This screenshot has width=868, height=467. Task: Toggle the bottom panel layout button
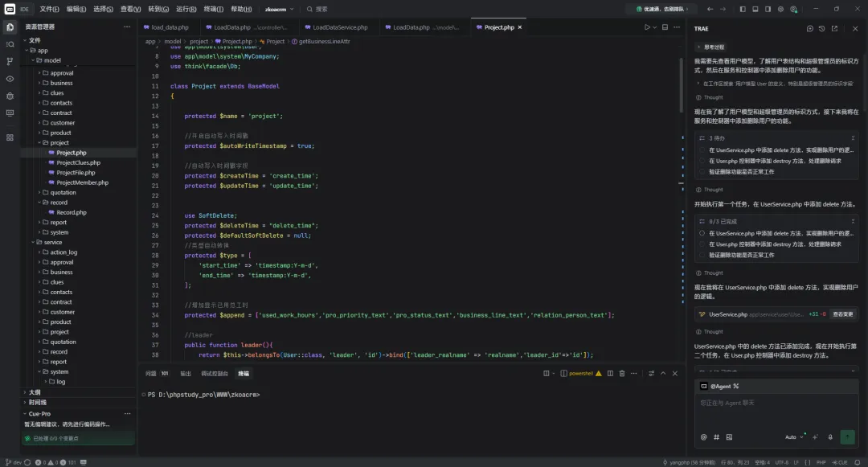[x=755, y=10]
